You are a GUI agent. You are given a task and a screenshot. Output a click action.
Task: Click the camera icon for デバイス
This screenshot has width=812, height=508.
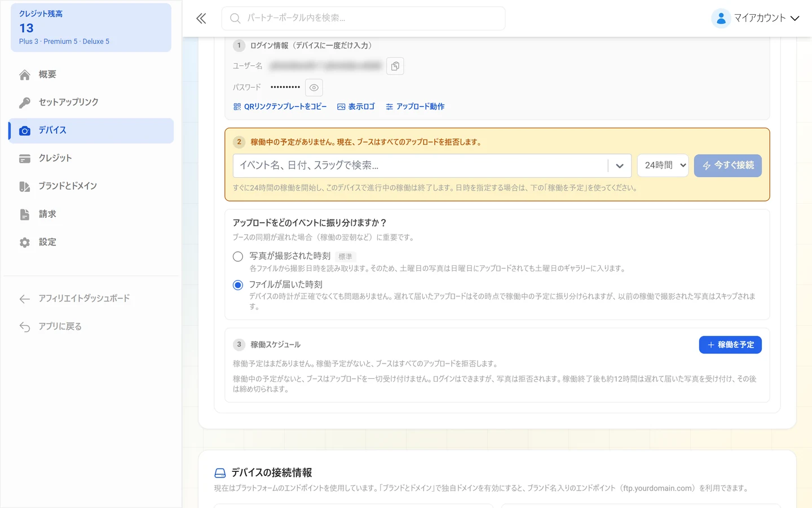pyautogui.click(x=25, y=131)
